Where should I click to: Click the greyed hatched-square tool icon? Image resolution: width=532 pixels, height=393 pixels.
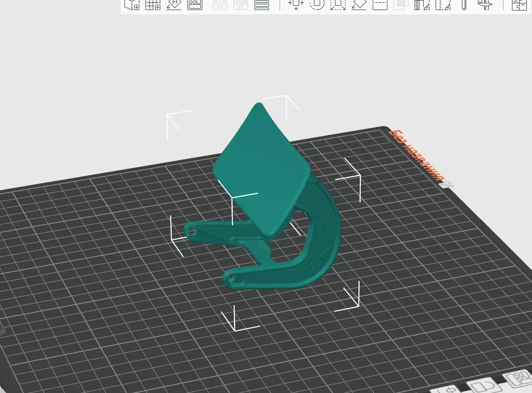tap(401, 4)
